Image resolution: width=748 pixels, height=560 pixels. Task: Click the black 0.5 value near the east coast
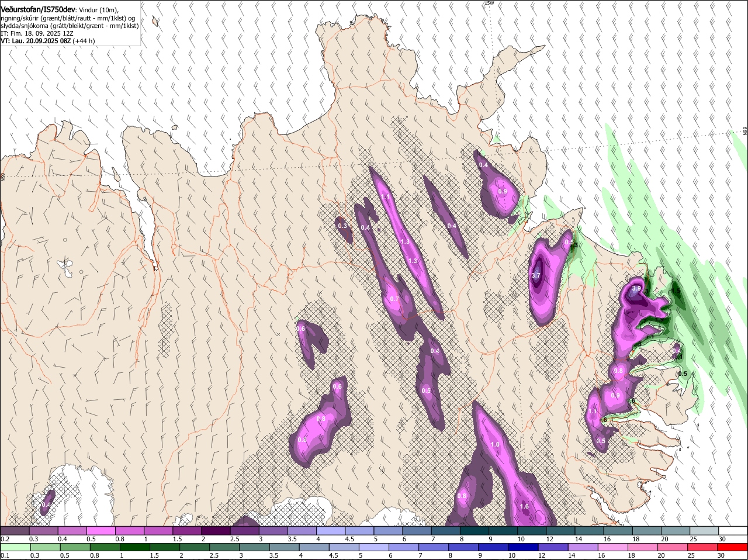click(682, 374)
